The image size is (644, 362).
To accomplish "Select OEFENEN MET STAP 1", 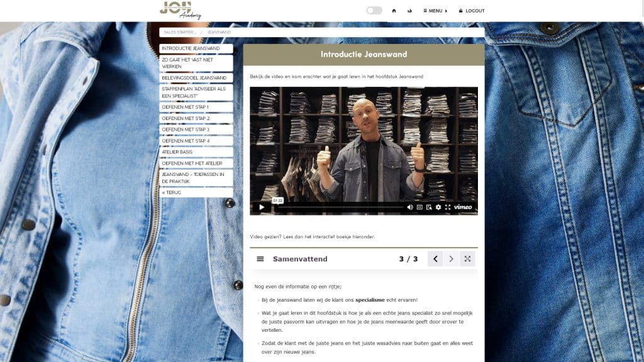I will point(196,107).
